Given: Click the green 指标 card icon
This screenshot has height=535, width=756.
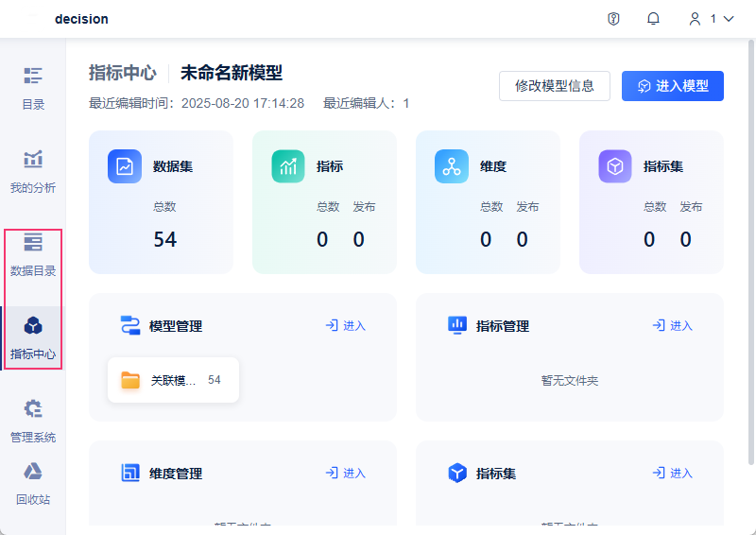Looking at the screenshot, I should pyautogui.click(x=288, y=166).
